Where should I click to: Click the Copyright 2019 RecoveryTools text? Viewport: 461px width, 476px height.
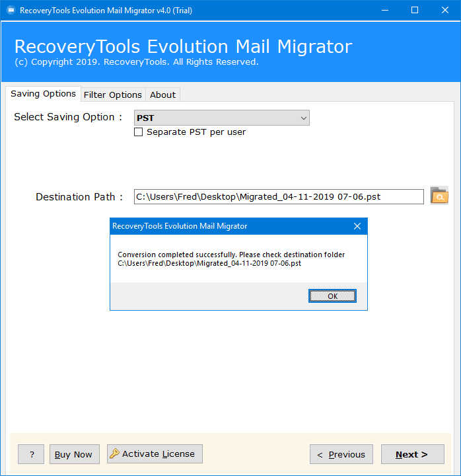point(137,62)
